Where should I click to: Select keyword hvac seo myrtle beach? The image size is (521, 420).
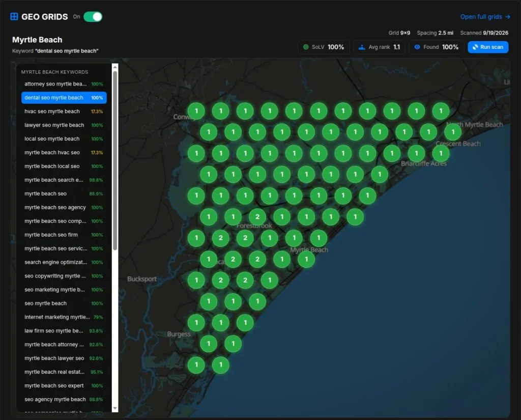coord(64,111)
